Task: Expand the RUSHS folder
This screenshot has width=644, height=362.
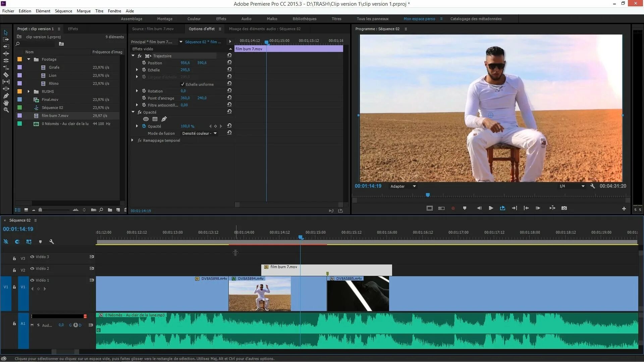Action: [29, 92]
